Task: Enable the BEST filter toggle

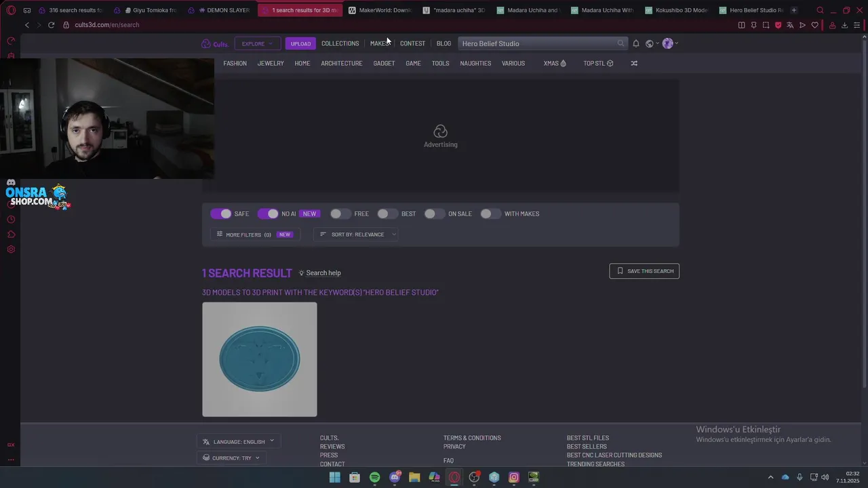Action: [387, 213]
